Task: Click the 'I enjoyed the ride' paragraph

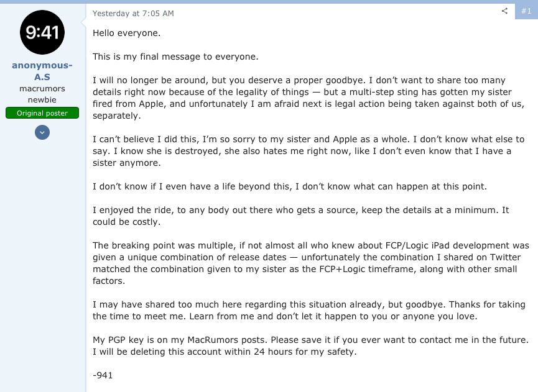Action: (301, 216)
